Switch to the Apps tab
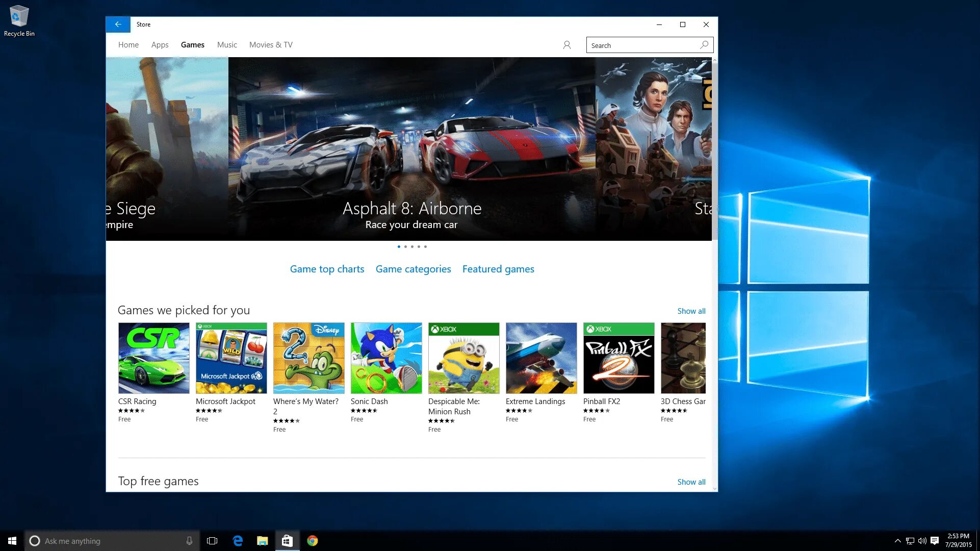This screenshot has width=980, height=551. click(160, 45)
